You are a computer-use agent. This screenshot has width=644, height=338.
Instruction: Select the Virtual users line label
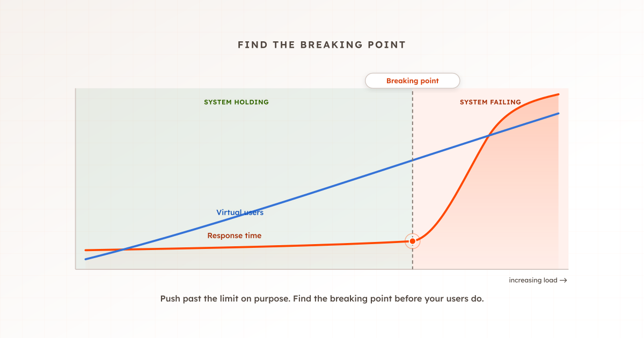240,212
